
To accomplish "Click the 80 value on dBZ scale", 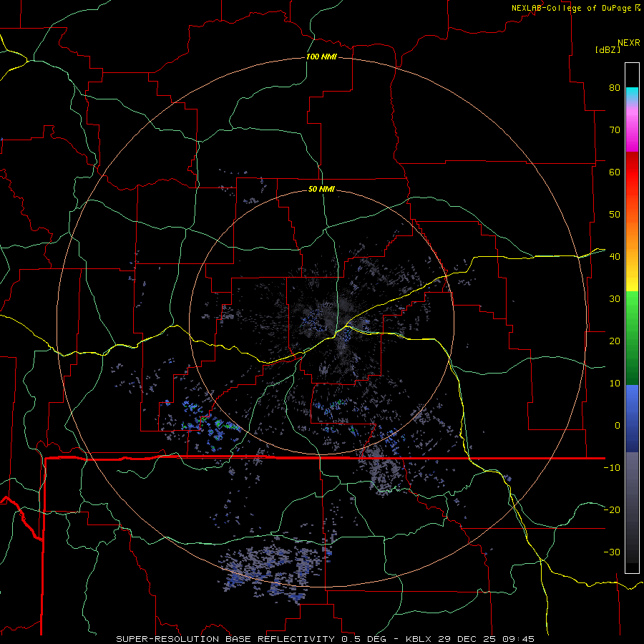I will click(x=615, y=88).
